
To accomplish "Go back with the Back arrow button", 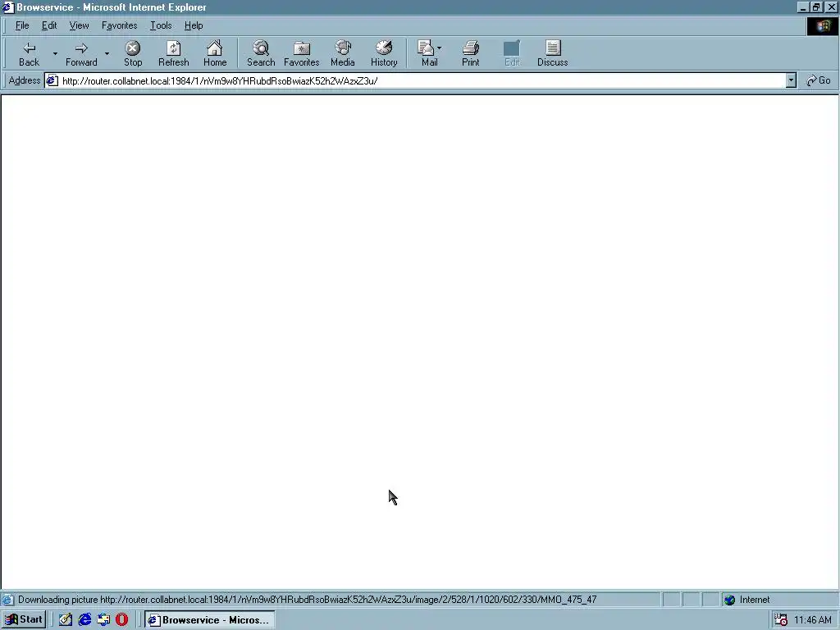I will (x=29, y=53).
